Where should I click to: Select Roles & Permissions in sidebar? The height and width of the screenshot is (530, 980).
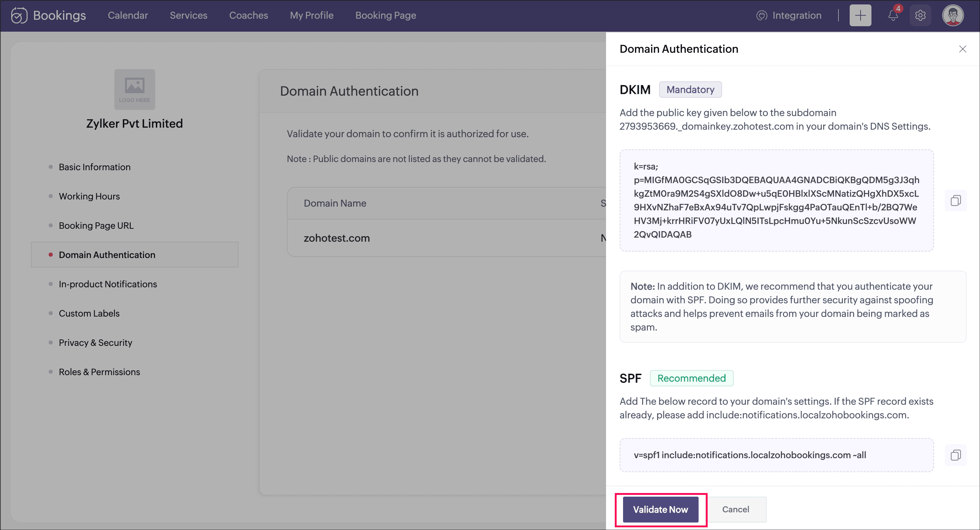[x=99, y=372]
